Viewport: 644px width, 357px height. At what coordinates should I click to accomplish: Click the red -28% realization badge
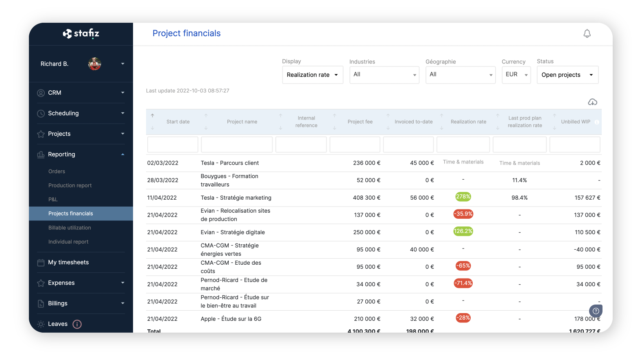tap(463, 318)
